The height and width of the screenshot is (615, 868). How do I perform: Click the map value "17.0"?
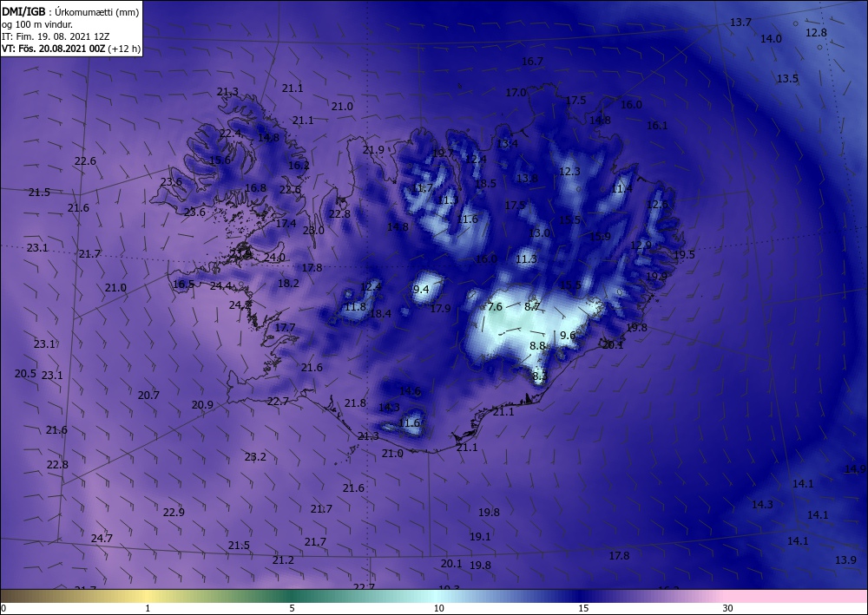point(516,93)
